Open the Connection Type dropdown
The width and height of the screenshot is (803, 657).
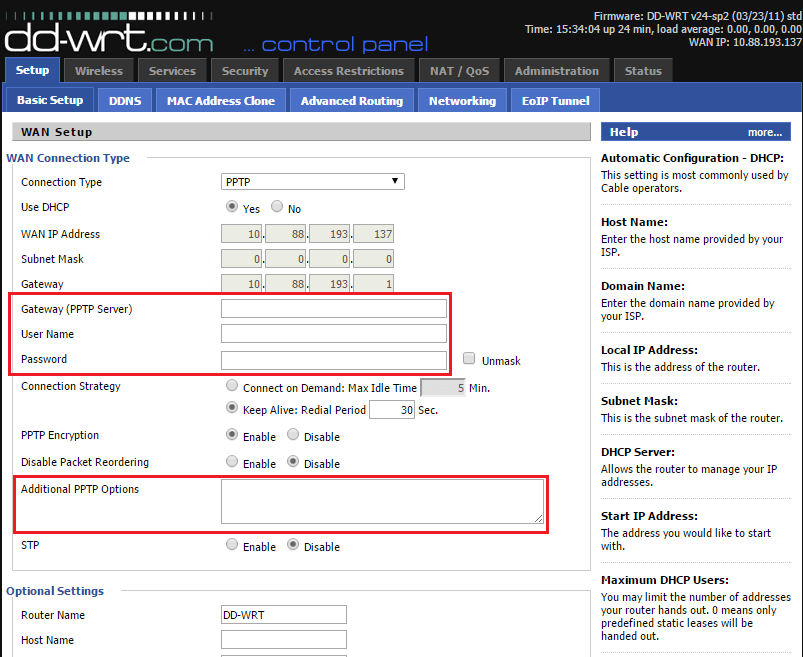pyautogui.click(x=312, y=181)
